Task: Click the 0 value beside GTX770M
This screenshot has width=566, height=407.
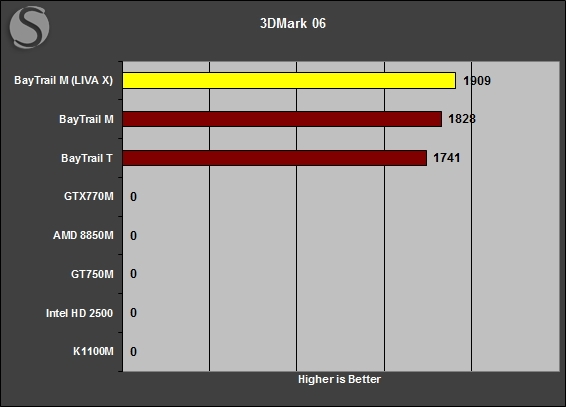Action: tap(134, 197)
